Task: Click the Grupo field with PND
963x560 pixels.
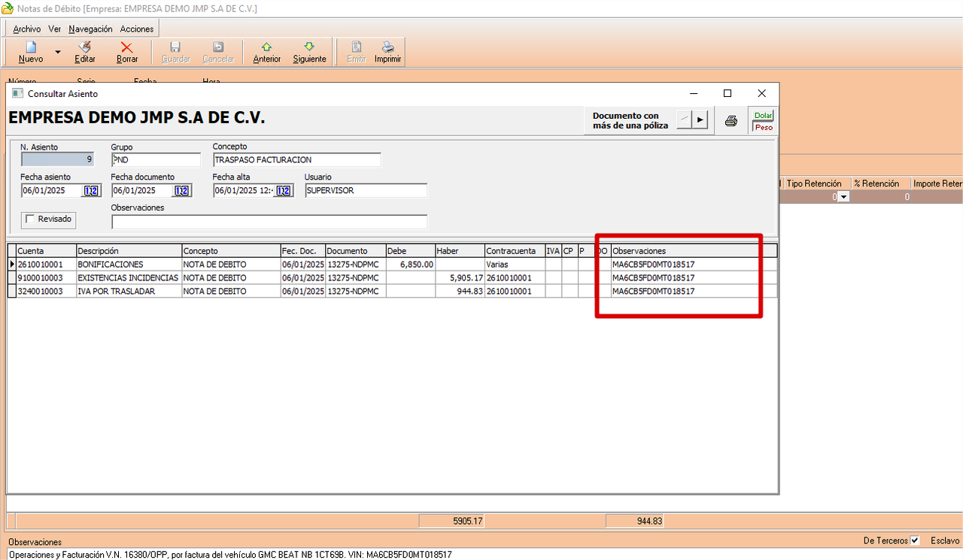Action: [156, 159]
